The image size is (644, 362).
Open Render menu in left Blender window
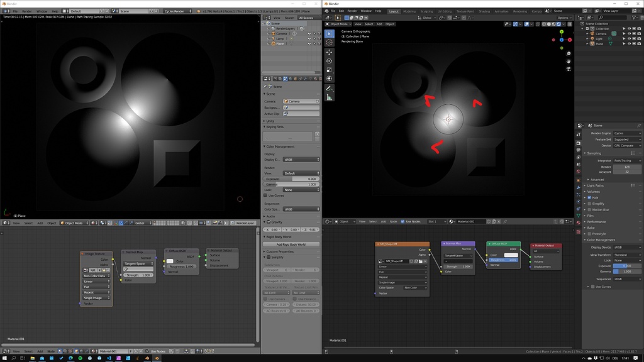point(26,11)
